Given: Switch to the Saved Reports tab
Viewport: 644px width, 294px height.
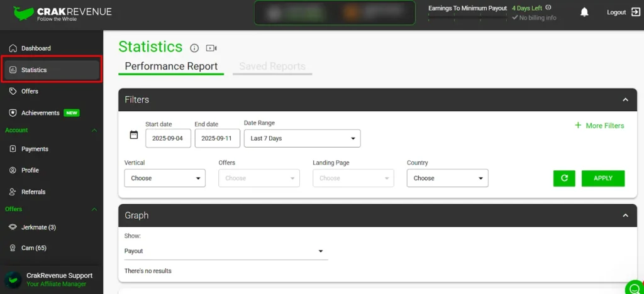Looking at the screenshot, I should [x=272, y=67].
